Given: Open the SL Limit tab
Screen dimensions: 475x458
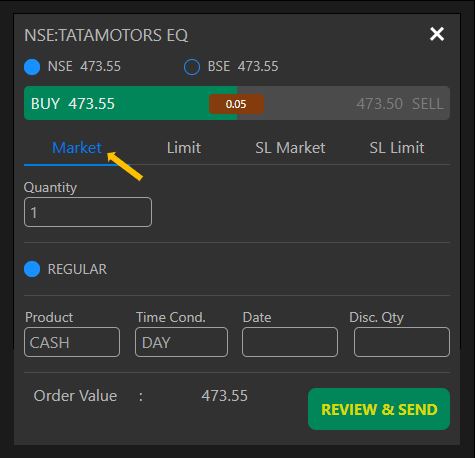Looking at the screenshot, I should point(397,148).
